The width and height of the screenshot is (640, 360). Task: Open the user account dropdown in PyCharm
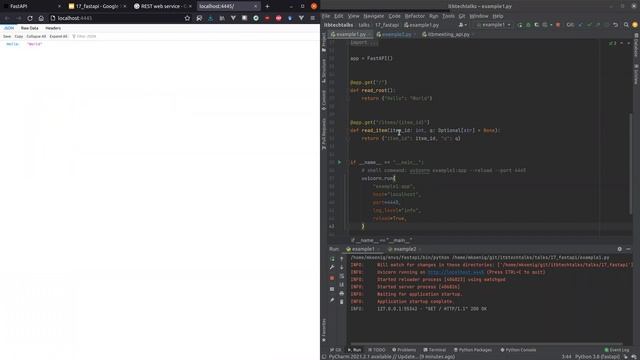point(462,25)
